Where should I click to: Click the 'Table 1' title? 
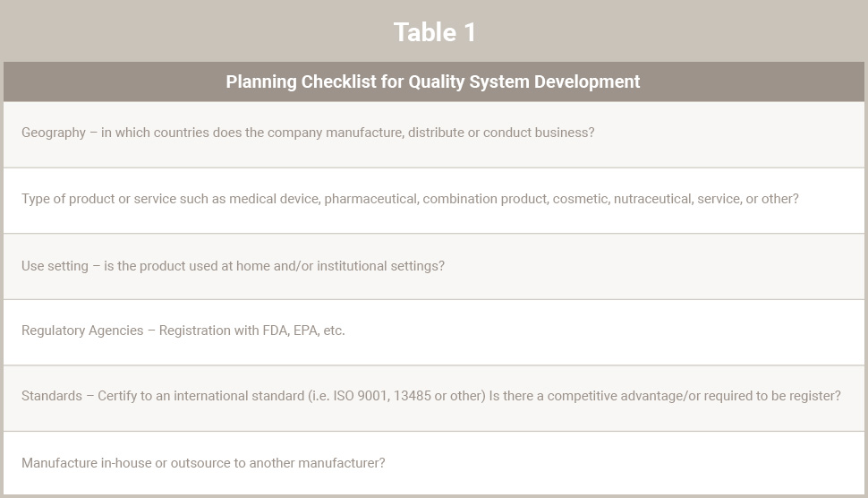[434, 32]
